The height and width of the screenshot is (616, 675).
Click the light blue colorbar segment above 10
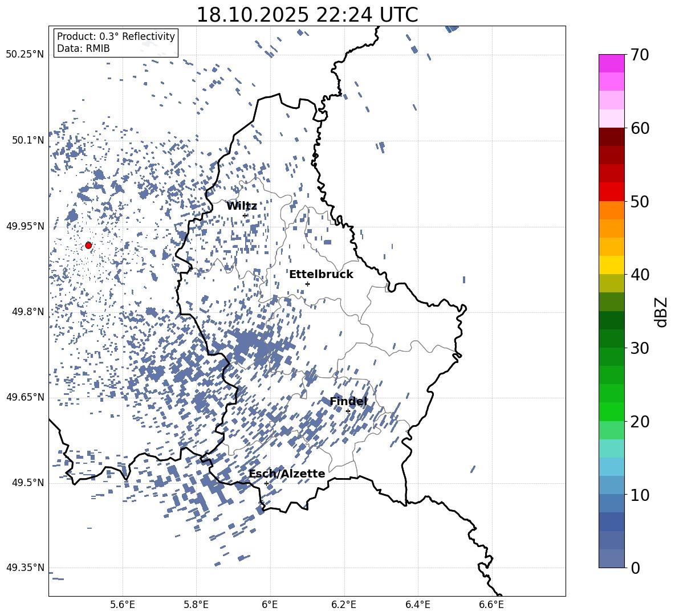pyautogui.click(x=612, y=467)
